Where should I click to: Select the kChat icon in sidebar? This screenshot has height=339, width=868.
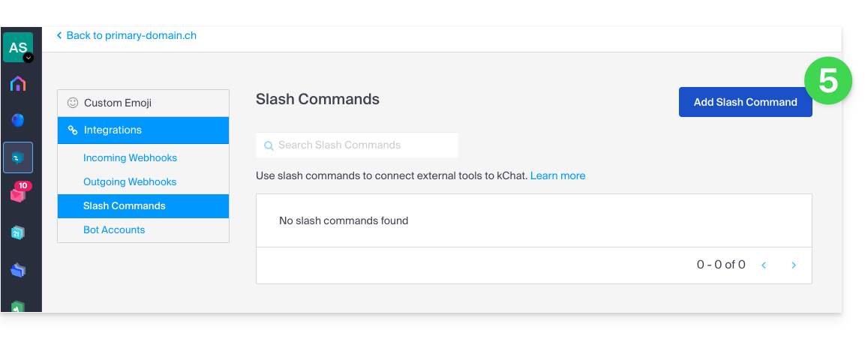coord(18,157)
